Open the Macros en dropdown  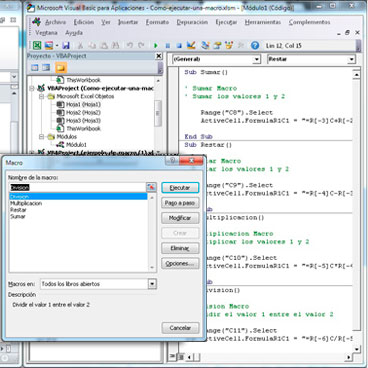tap(152, 284)
